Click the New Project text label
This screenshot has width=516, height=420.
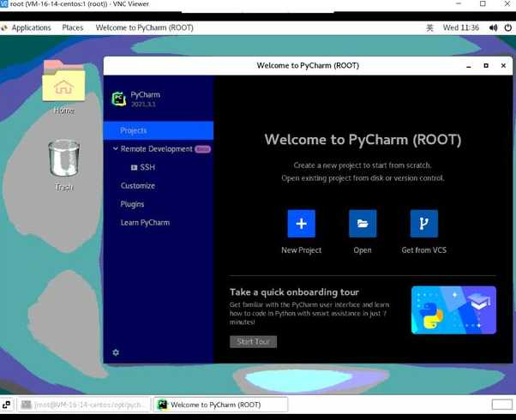point(301,250)
